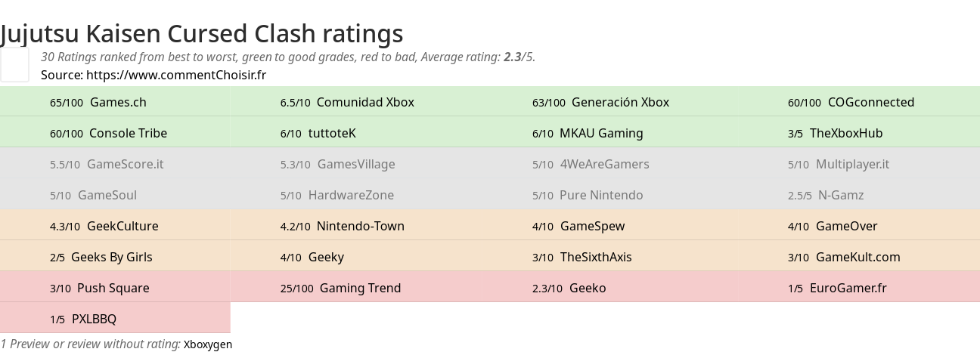Open the Pure Nintendo review
The width and height of the screenshot is (980, 352).
(x=601, y=195)
